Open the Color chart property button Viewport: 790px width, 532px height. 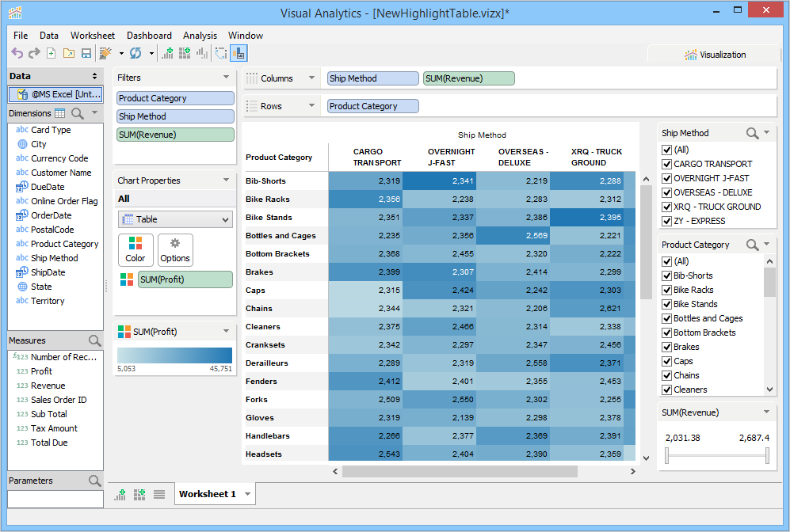pyautogui.click(x=135, y=249)
